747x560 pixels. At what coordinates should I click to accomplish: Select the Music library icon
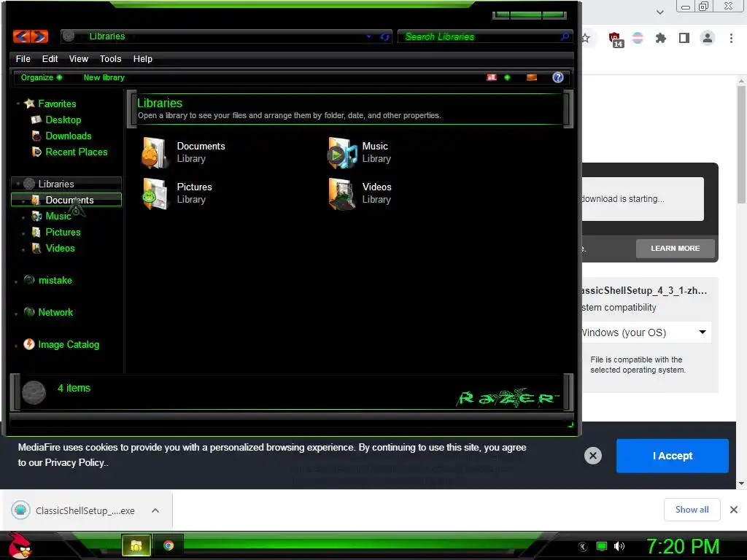(341, 153)
